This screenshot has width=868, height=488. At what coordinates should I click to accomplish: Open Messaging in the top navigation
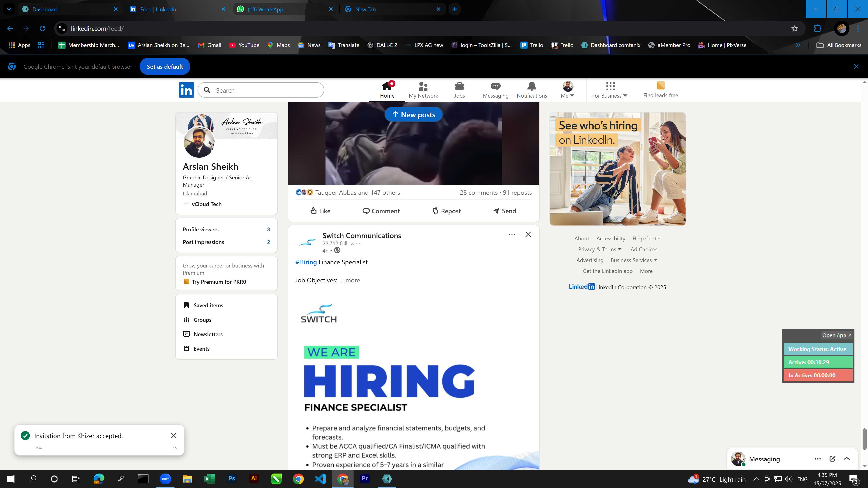click(495, 90)
